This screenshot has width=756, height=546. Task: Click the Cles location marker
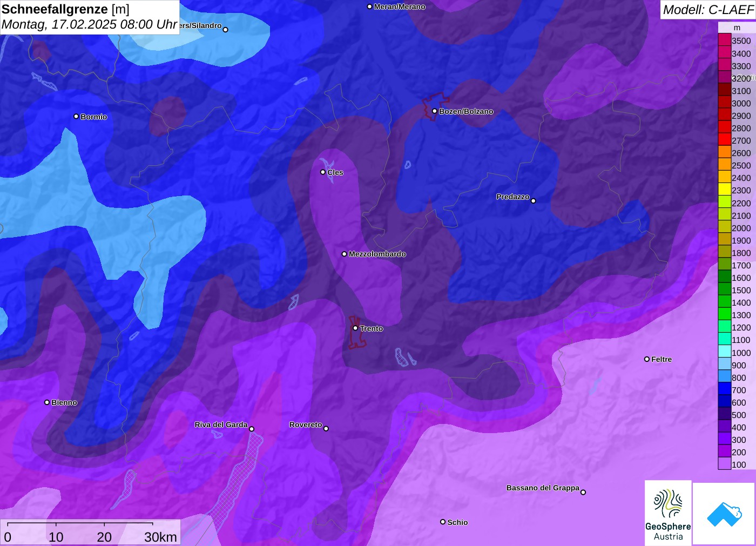(323, 172)
